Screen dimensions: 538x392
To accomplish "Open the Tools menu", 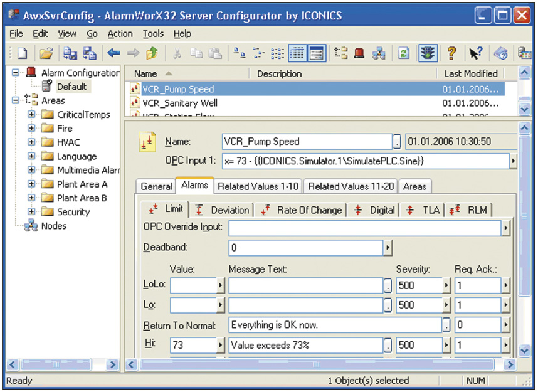I will coord(153,34).
